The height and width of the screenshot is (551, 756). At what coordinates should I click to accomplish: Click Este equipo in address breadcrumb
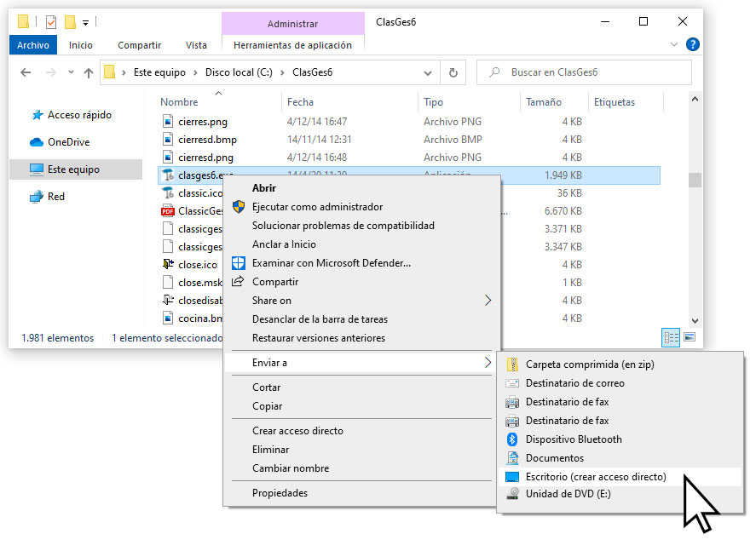159,72
